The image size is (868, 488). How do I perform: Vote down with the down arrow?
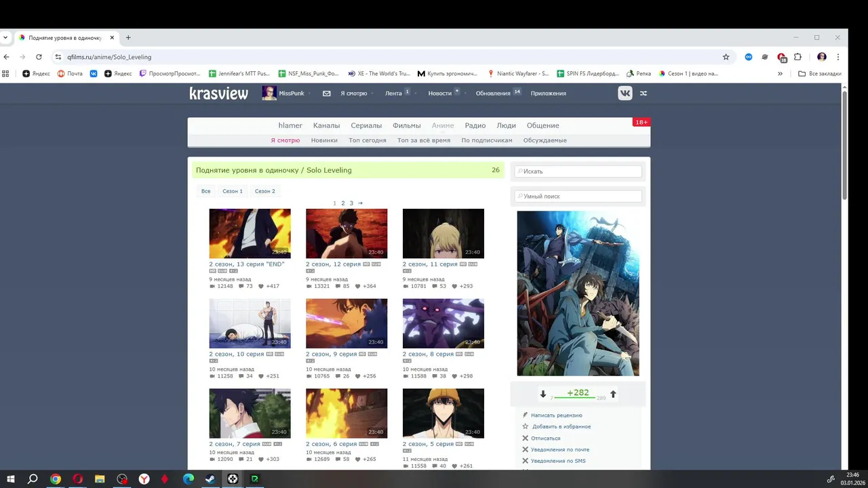click(543, 394)
